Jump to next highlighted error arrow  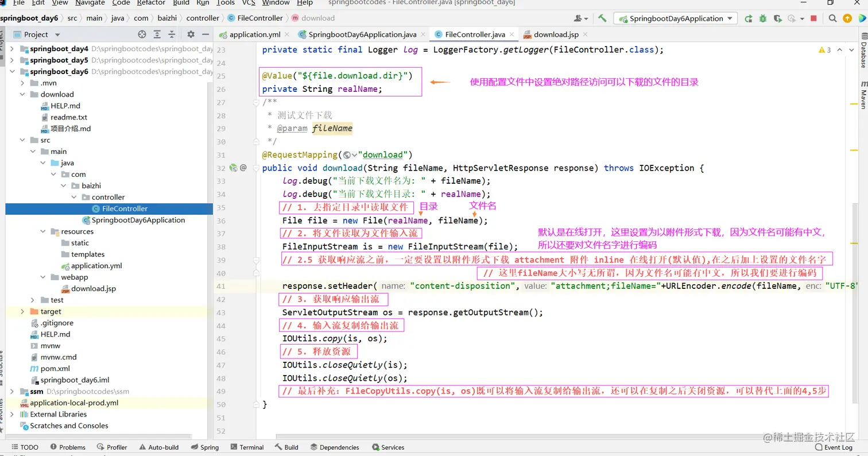851,50
